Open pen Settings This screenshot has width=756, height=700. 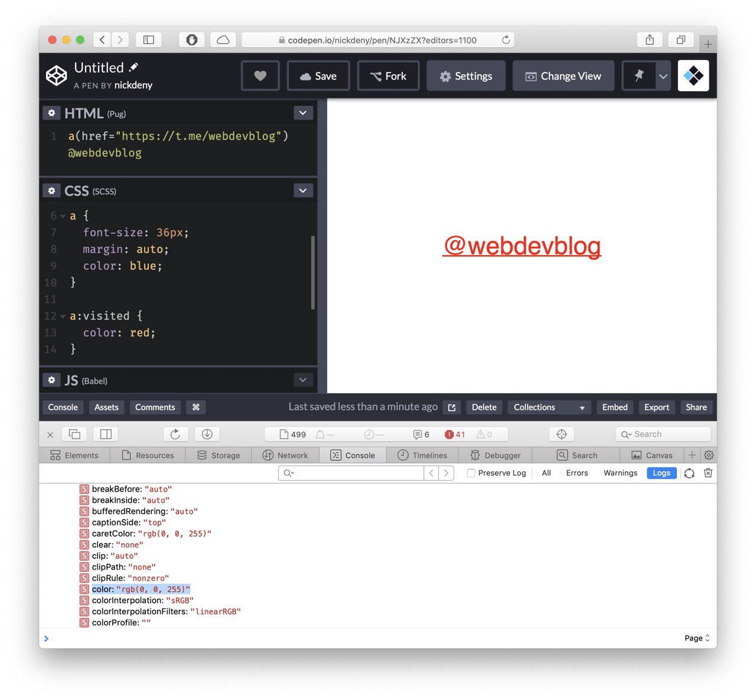tap(466, 76)
